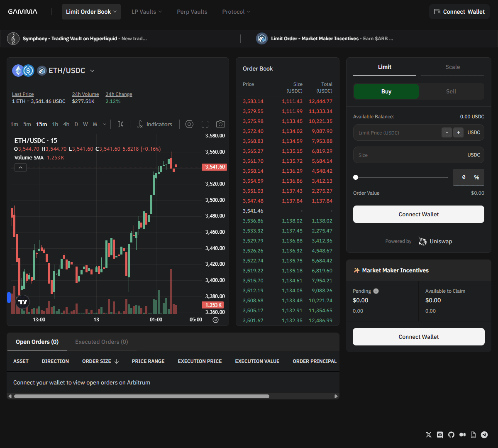The height and width of the screenshot is (448, 498).
Task: Click the Connect Wallet button
Action: coord(459,12)
